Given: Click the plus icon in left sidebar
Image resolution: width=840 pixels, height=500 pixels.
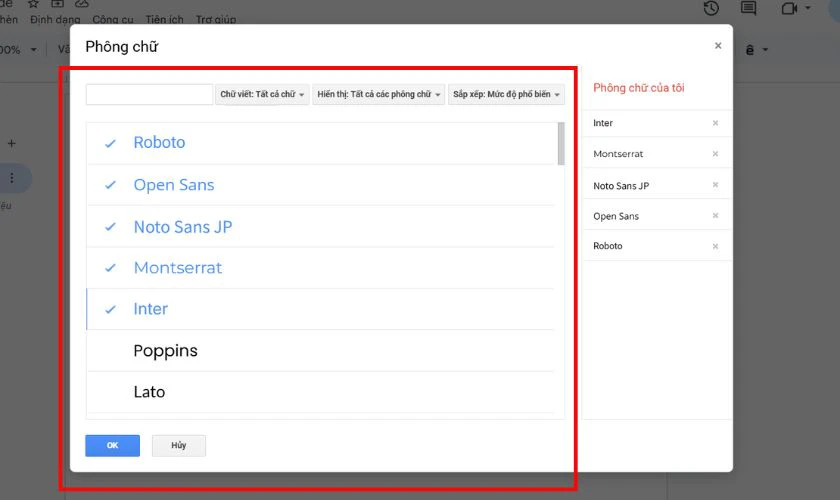Looking at the screenshot, I should [x=11, y=144].
